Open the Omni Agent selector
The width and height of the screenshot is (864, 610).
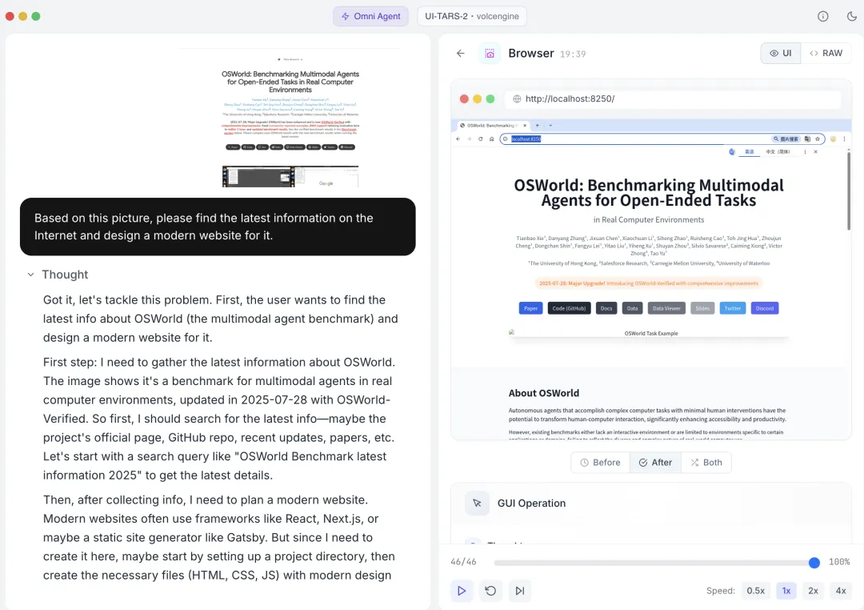pyautogui.click(x=371, y=16)
